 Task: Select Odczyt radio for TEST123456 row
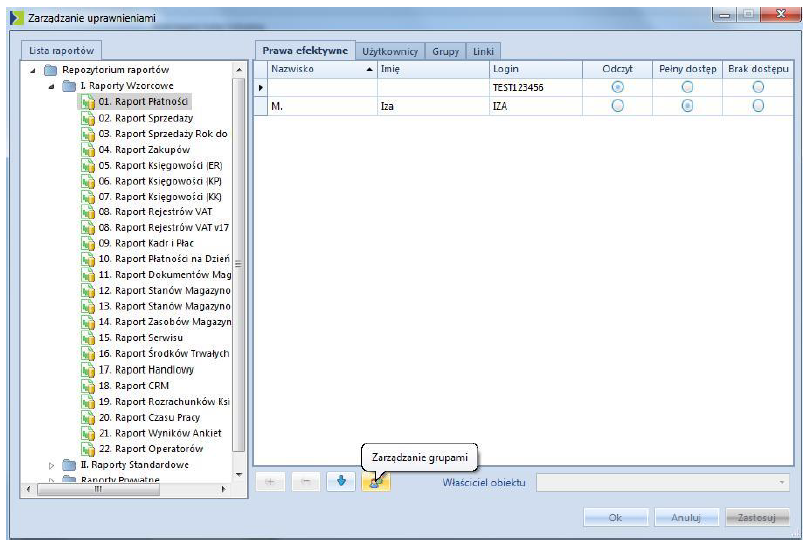[617, 88]
